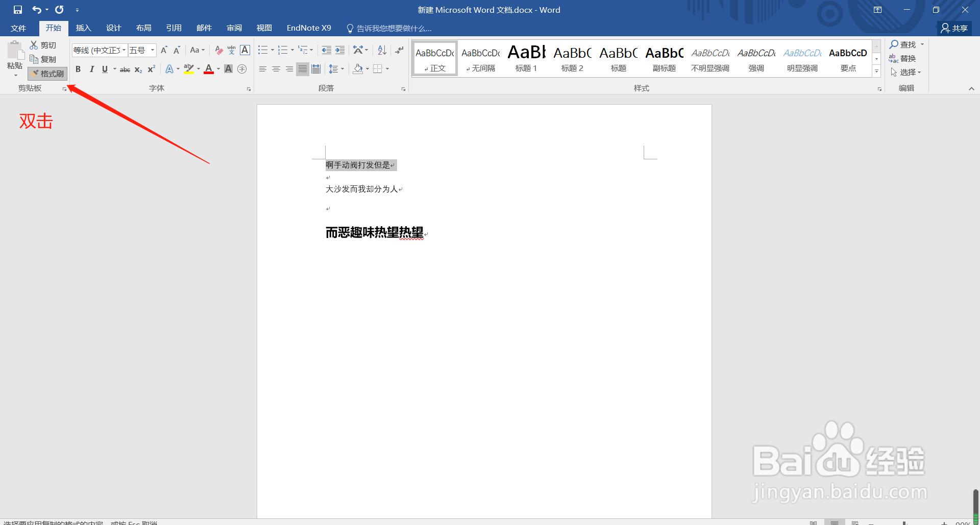
Task: Switch to the 布局 Layout tab
Action: pyautogui.click(x=143, y=28)
